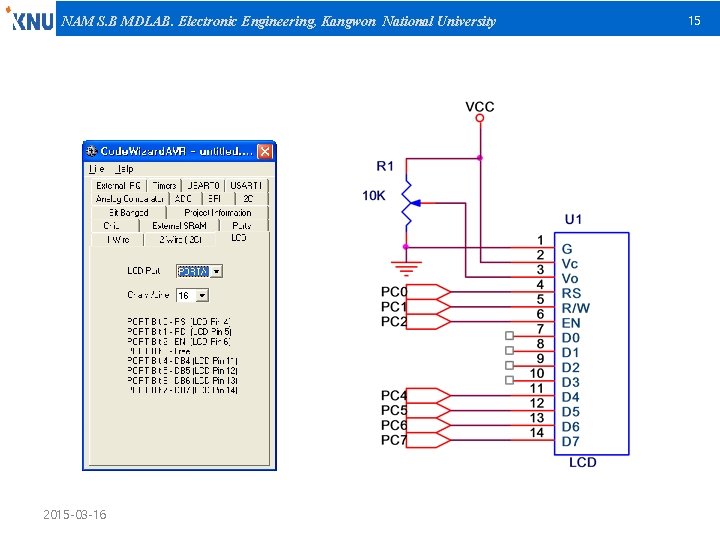Screen dimensions: 720x540
Task: Open the File menu in CodeWizardAVR
Action: pos(96,169)
